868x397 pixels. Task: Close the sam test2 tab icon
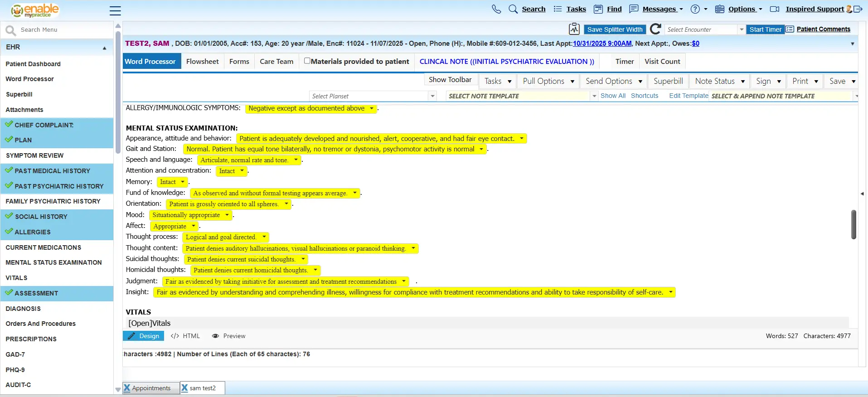point(184,388)
